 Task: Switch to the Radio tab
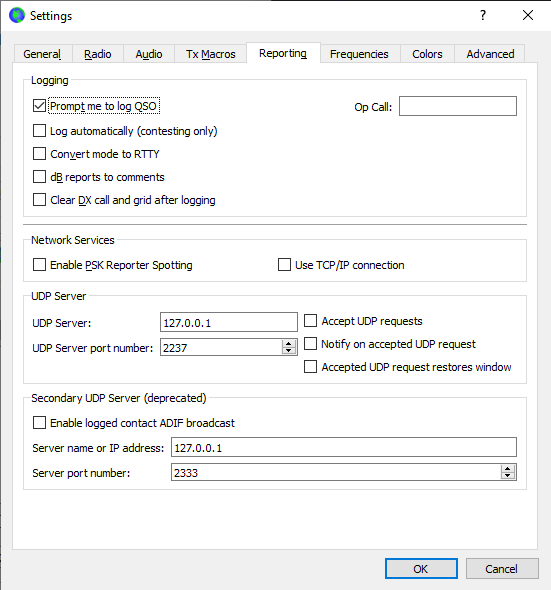pos(98,54)
